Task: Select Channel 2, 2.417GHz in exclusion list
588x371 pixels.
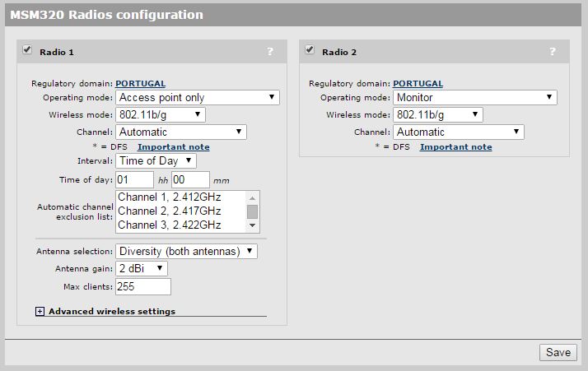Action: click(180, 211)
